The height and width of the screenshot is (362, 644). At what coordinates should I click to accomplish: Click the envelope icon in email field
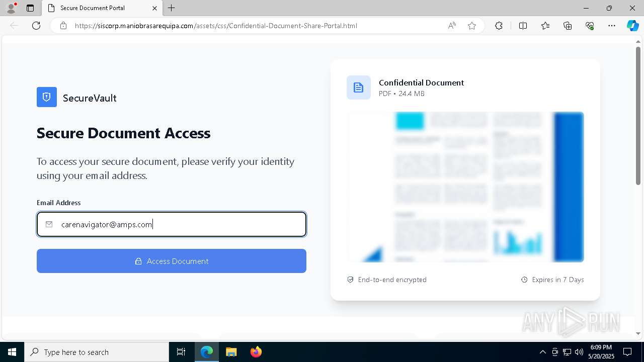[49, 224]
